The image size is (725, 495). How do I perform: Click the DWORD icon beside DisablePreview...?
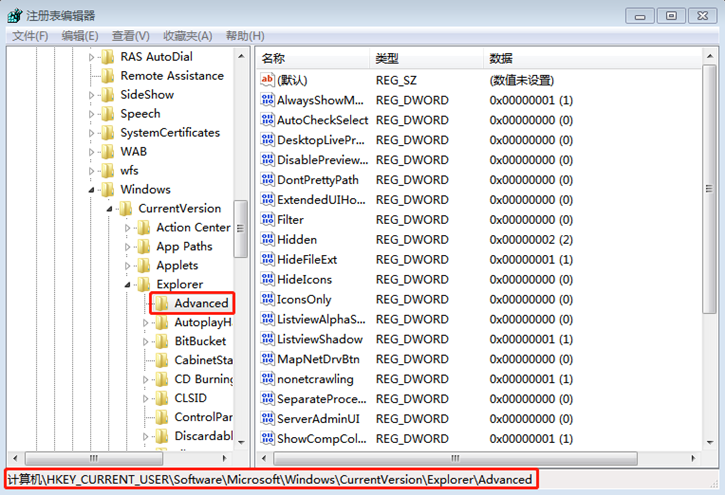coord(267,159)
